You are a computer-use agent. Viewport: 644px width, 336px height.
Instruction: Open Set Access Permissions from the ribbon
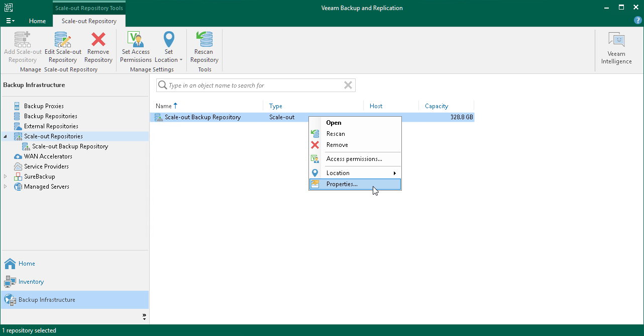[135, 45]
